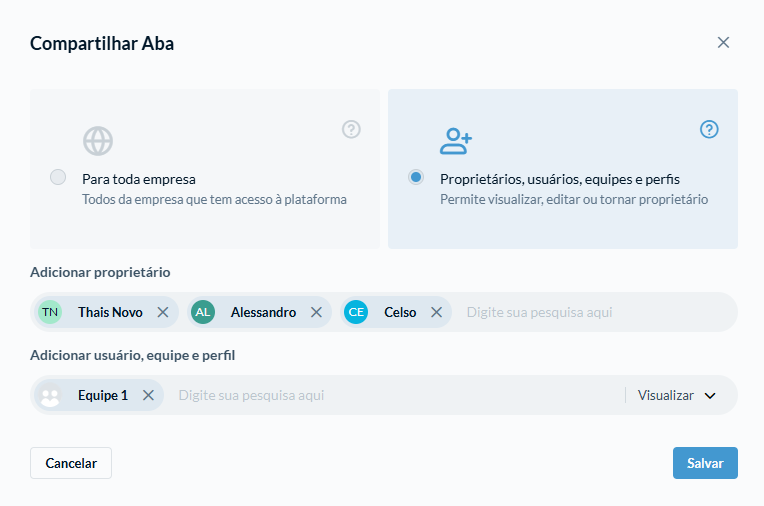The width and height of the screenshot is (764, 506).
Task: Remove Celso from owners list
Action: point(437,312)
